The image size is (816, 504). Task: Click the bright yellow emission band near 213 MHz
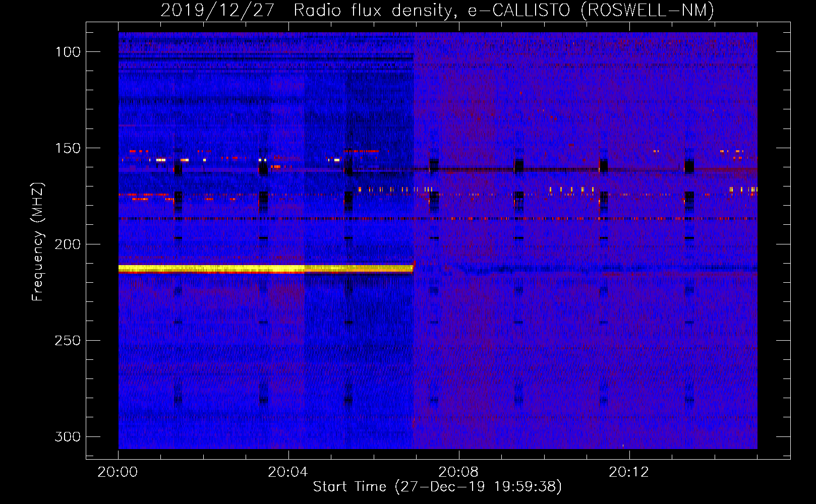tap(266, 269)
